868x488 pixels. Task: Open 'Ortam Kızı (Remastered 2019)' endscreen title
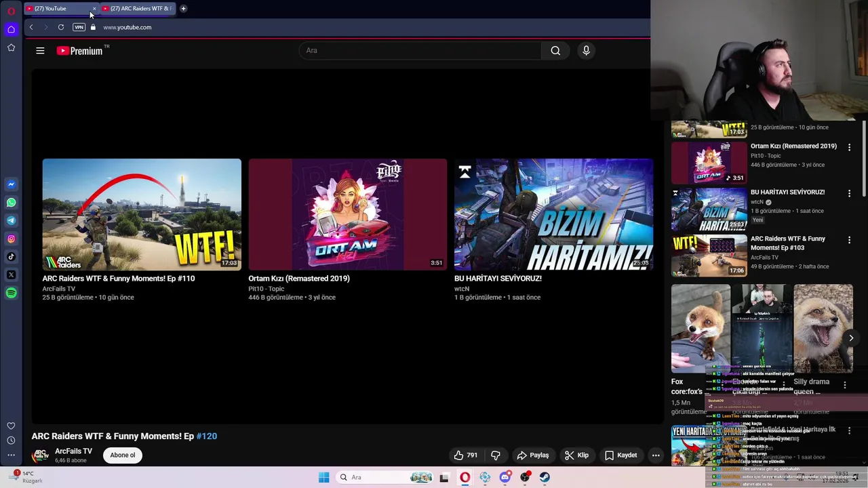tap(299, 279)
